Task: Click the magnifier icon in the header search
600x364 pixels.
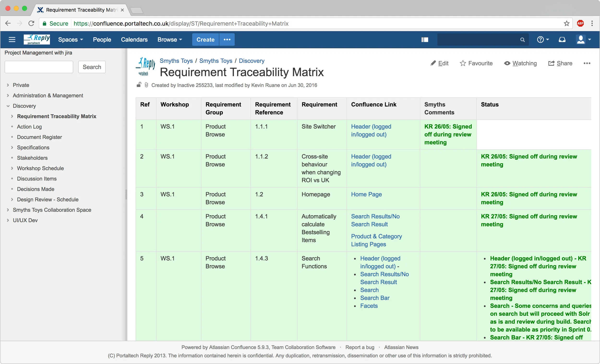Action: click(x=522, y=40)
